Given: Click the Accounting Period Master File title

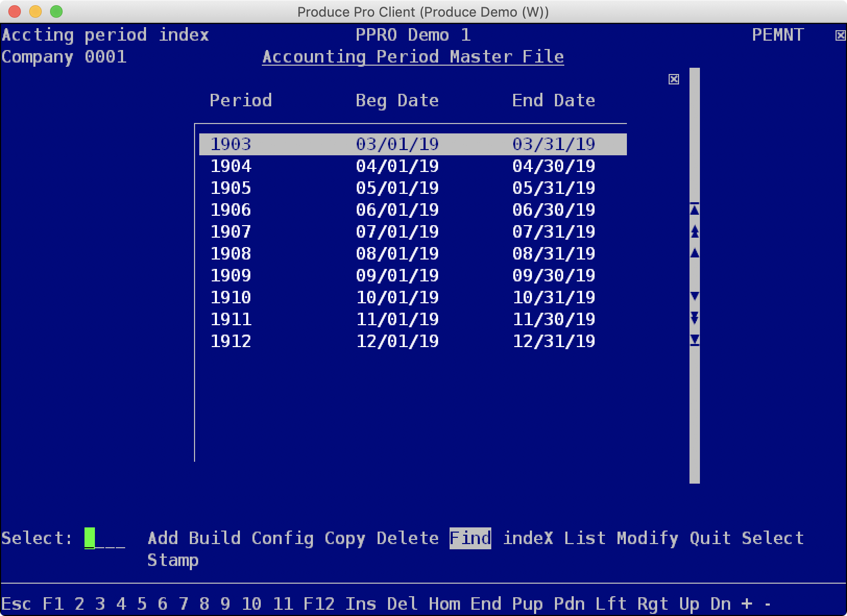Looking at the screenshot, I should (413, 57).
